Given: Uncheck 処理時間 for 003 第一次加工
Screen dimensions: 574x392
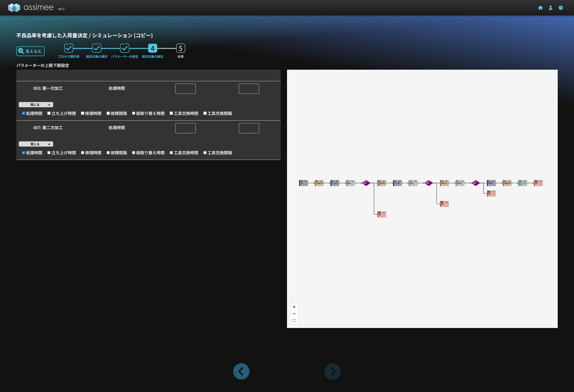Looking at the screenshot, I should click(24, 113).
